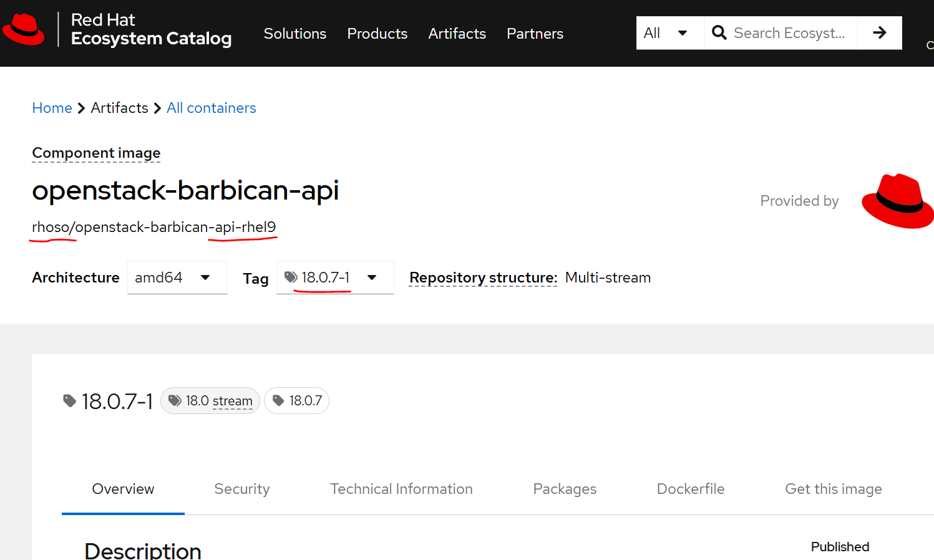Click the Repository structure label
This screenshot has height=560, width=934.
coord(483,278)
